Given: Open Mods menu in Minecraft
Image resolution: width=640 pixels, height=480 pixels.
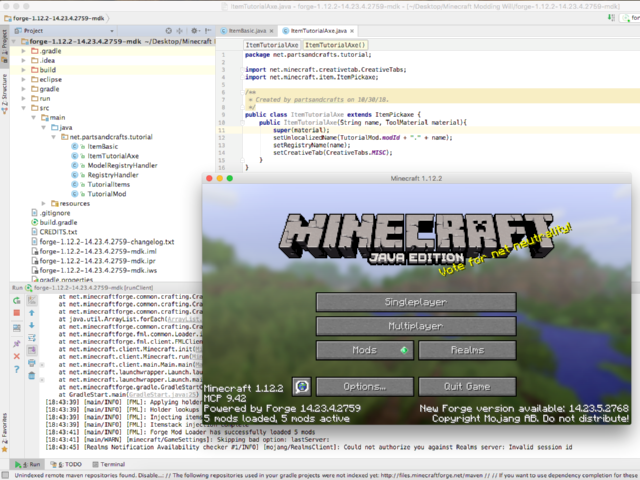Looking at the screenshot, I should point(364,350).
